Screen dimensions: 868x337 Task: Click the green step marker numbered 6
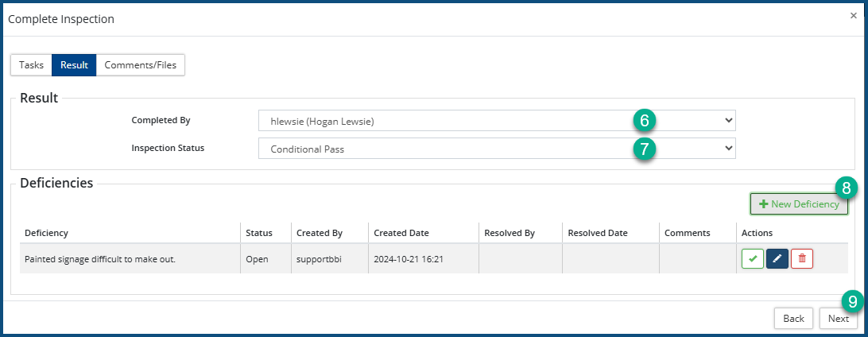(645, 121)
